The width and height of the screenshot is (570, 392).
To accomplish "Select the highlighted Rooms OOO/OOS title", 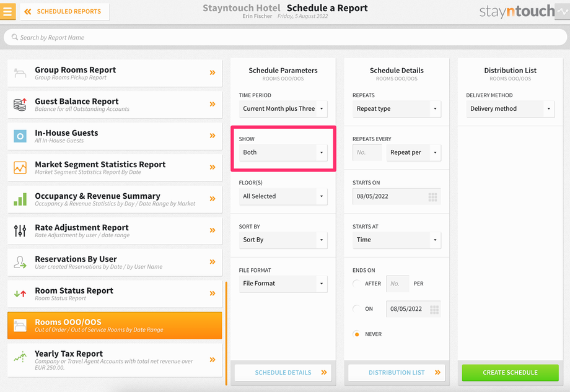I will point(68,322).
